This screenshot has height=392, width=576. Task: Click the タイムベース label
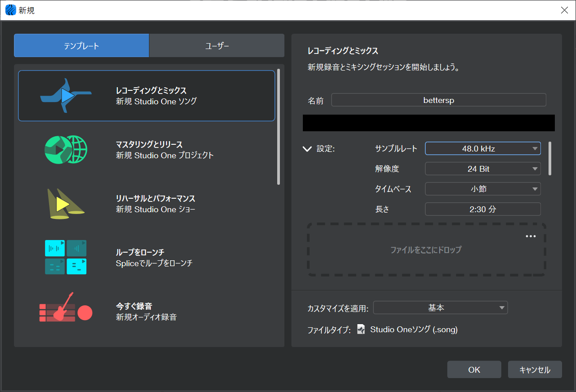393,189
